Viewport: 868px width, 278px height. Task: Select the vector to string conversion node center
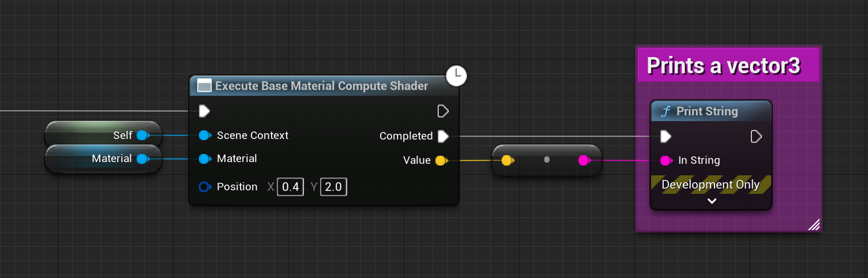click(x=547, y=160)
